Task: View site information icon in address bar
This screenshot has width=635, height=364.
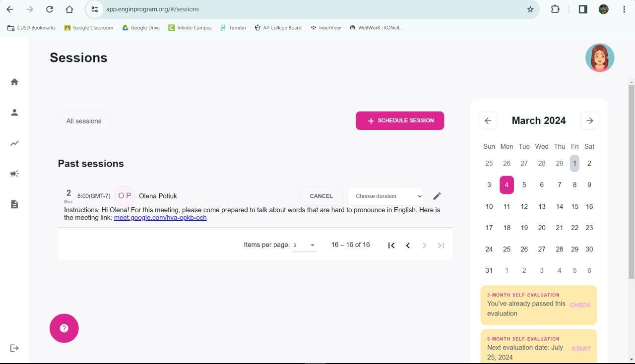Action: pyautogui.click(x=95, y=9)
